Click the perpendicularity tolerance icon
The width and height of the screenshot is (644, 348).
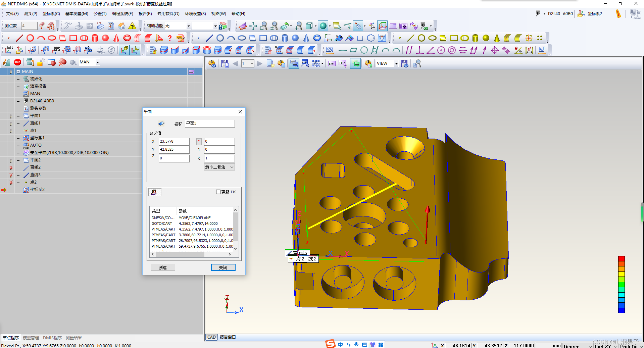tap(419, 50)
